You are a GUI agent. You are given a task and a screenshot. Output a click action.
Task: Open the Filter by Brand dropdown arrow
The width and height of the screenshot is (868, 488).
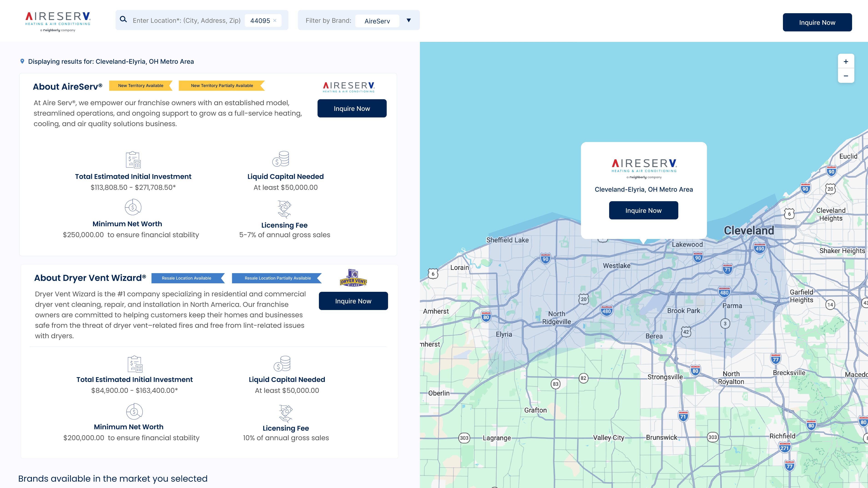coord(409,20)
